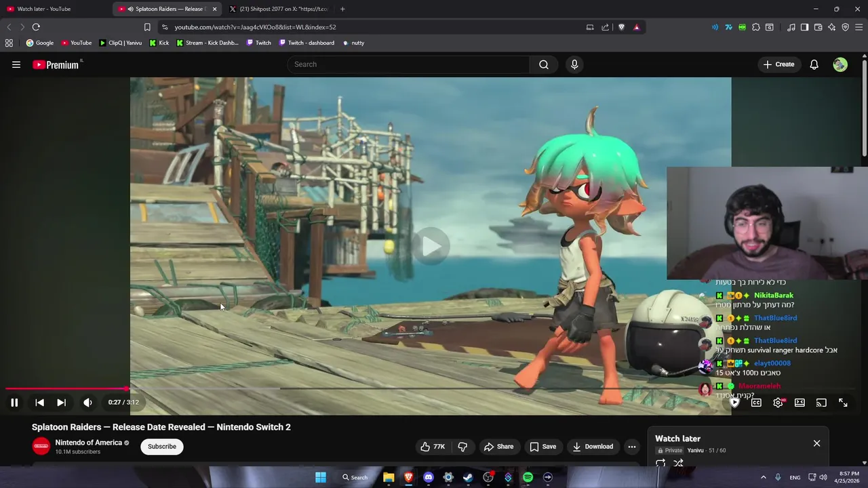This screenshot has height=488, width=868.
Task: Open the Create menu
Action: pyautogui.click(x=778, y=64)
